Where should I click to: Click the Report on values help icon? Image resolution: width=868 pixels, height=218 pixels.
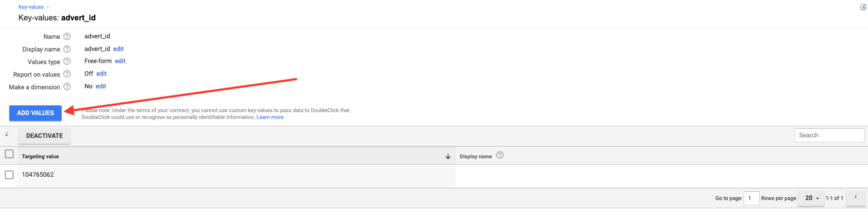pyautogui.click(x=67, y=74)
